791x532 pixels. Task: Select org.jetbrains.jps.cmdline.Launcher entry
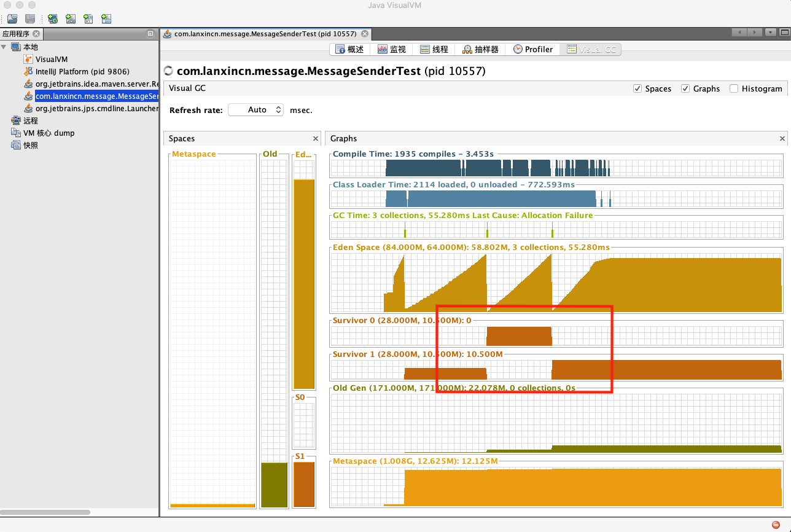point(97,108)
